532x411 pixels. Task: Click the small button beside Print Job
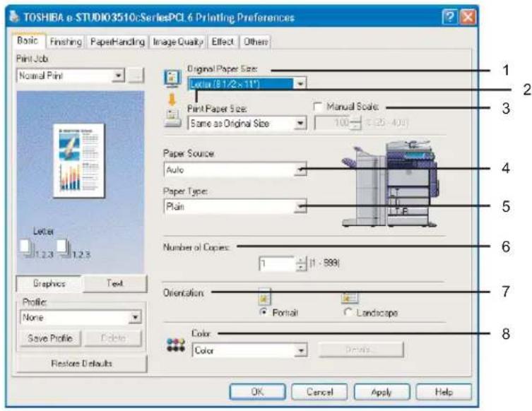pos(136,76)
